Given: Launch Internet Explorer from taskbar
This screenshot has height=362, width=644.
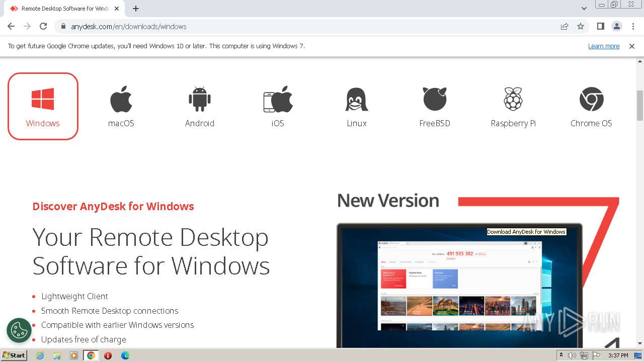Looking at the screenshot, I should tap(40, 355).
